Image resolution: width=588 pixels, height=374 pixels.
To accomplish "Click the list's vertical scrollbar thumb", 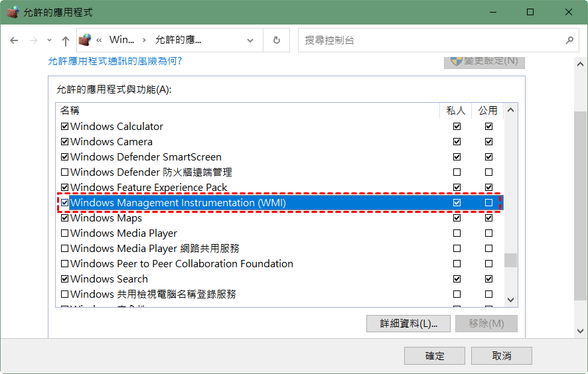I will (510, 259).
